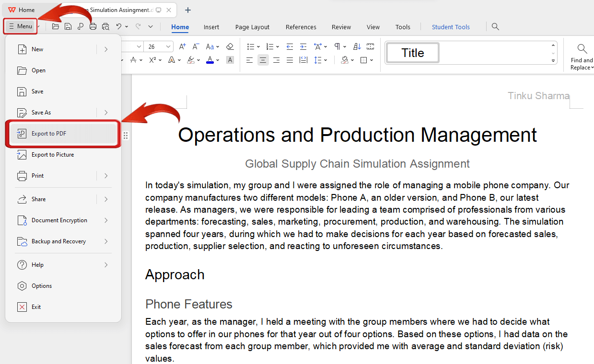Open a new document tab with plus
This screenshot has width=594, height=364.
[188, 10]
